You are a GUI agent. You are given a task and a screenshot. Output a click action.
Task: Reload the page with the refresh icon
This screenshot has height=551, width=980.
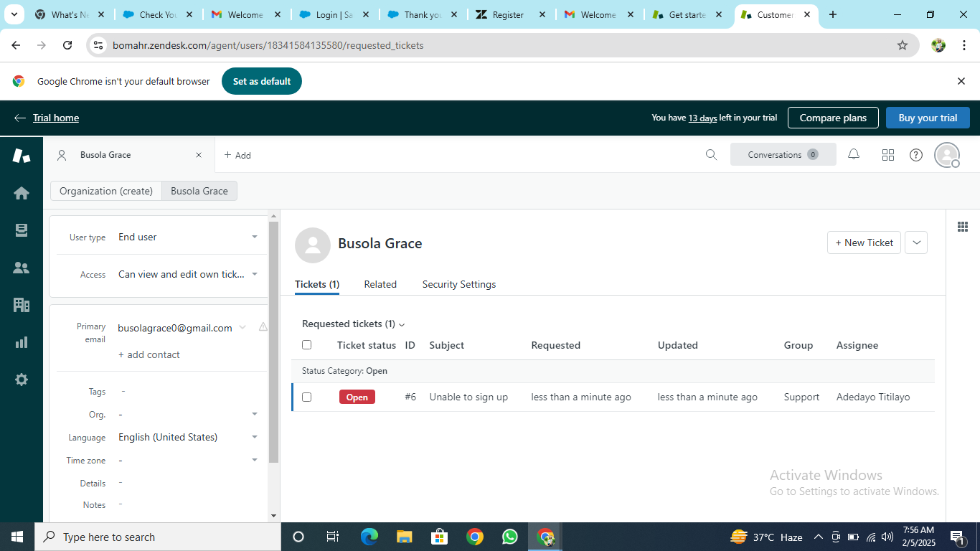(67, 45)
